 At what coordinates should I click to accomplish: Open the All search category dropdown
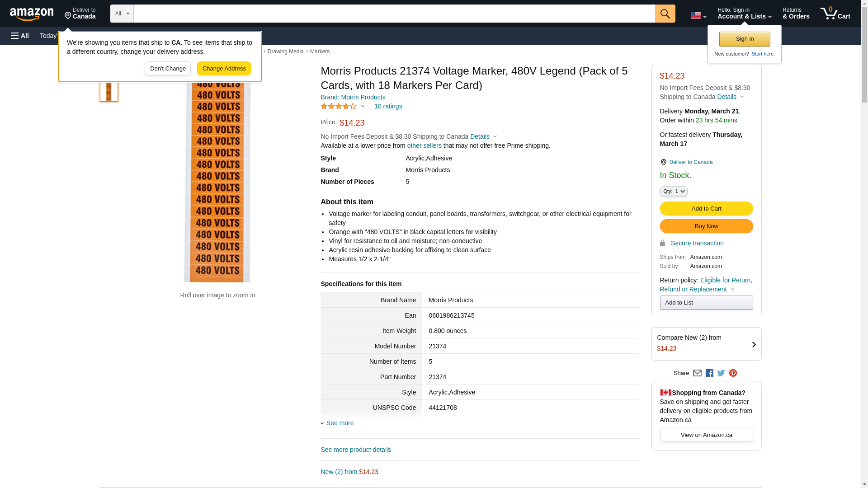[x=122, y=14]
